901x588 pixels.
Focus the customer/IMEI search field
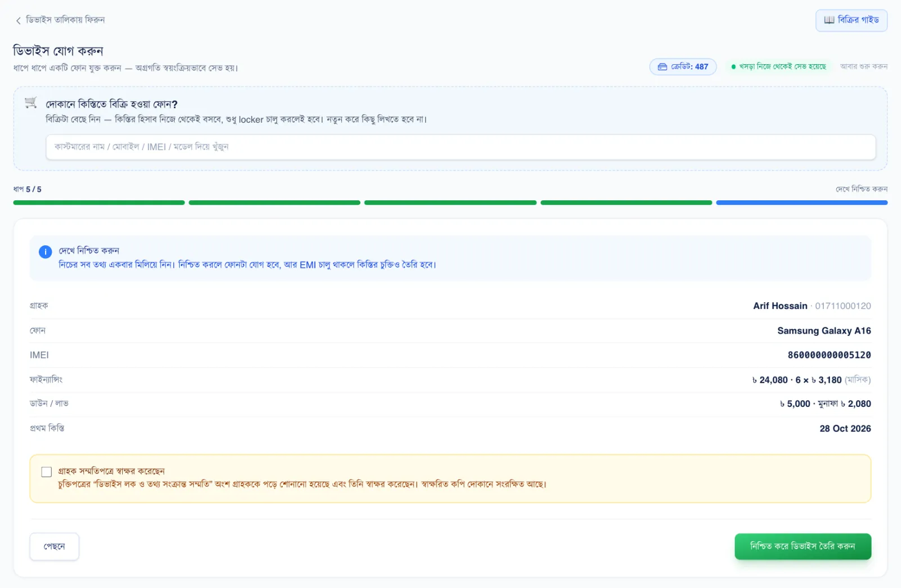pyautogui.click(x=461, y=147)
